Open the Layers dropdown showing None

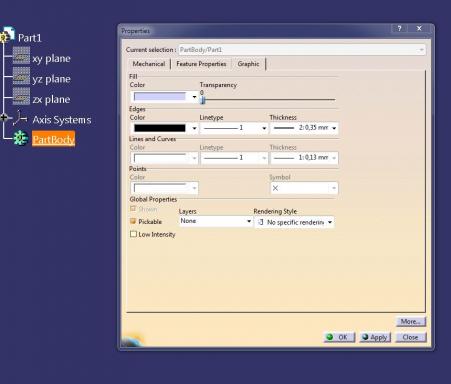[x=216, y=221]
